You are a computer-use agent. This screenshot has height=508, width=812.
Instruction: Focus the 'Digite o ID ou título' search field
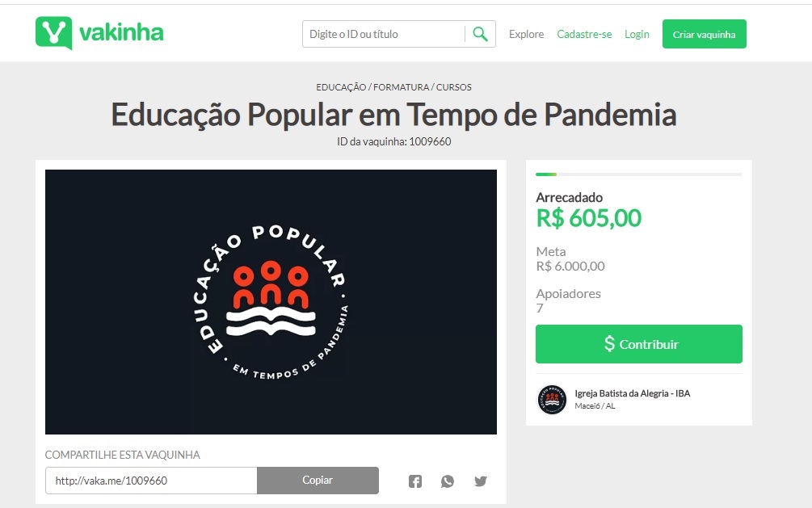tap(384, 34)
